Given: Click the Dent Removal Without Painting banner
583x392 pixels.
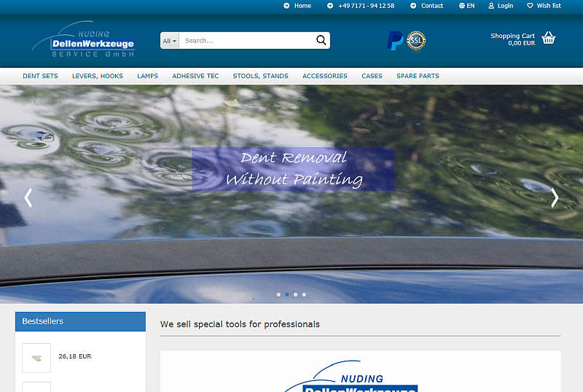Looking at the screenshot, I should click(293, 169).
